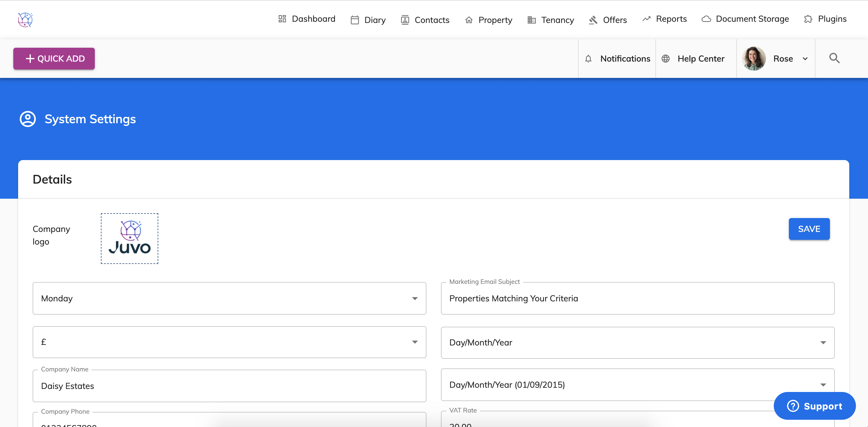Click the Juvo logo in top-left corner

tap(25, 20)
